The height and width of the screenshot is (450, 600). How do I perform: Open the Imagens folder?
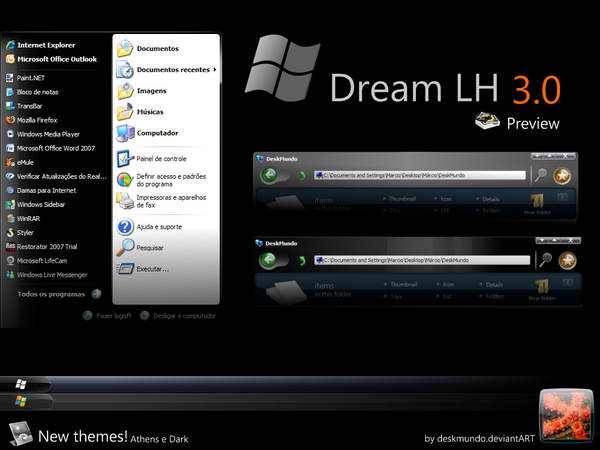pyautogui.click(x=142, y=91)
